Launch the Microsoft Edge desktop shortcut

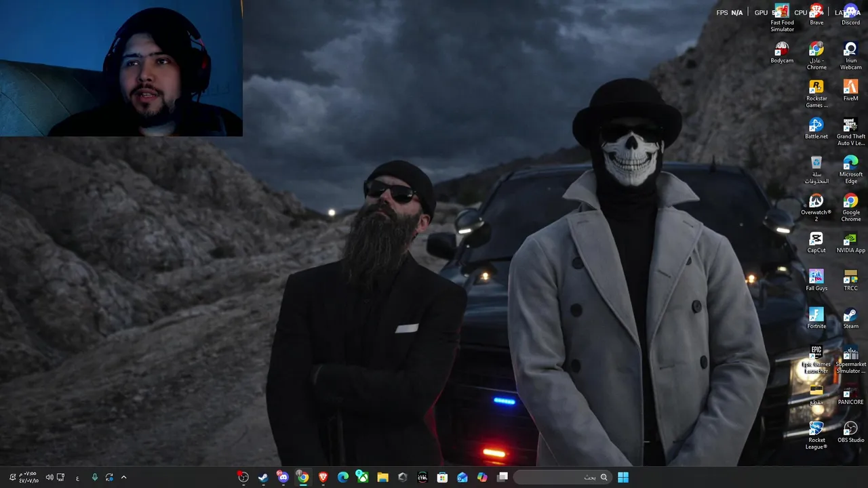tap(850, 170)
